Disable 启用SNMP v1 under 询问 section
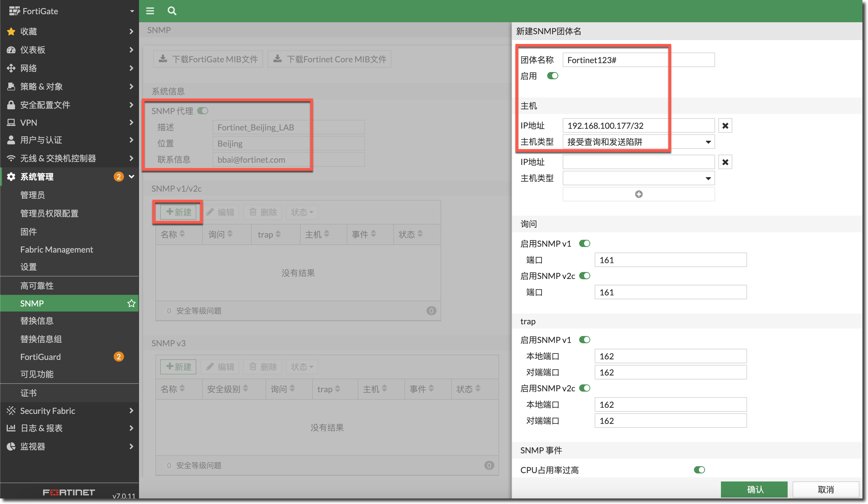 [x=584, y=244]
